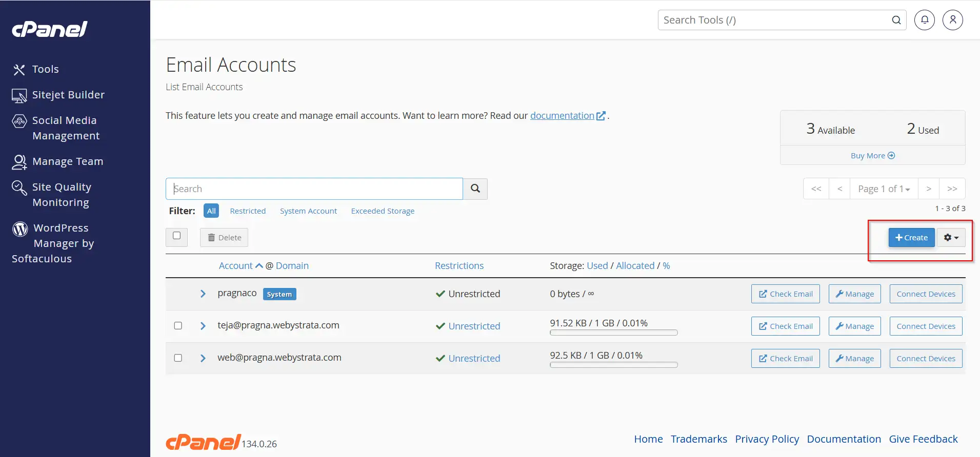Check Email for web account
980x457 pixels.
pos(786,359)
